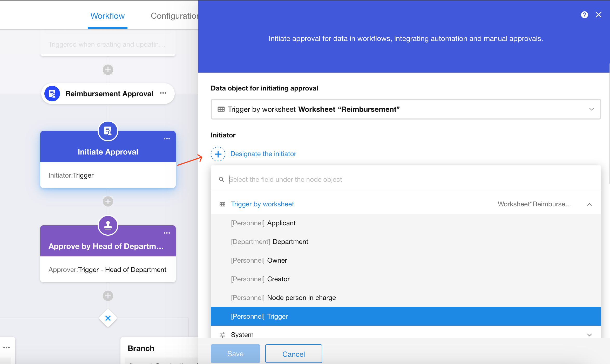
Task: Open the data object worksheet dropdown
Action: [406, 109]
